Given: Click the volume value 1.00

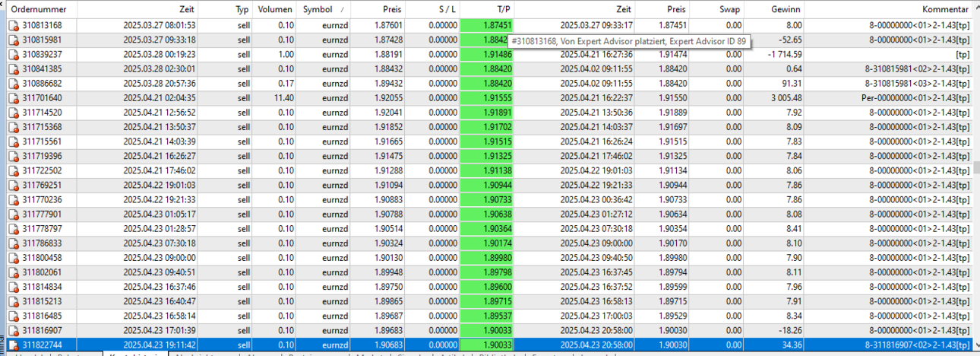Looking at the screenshot, I should 286,55.
